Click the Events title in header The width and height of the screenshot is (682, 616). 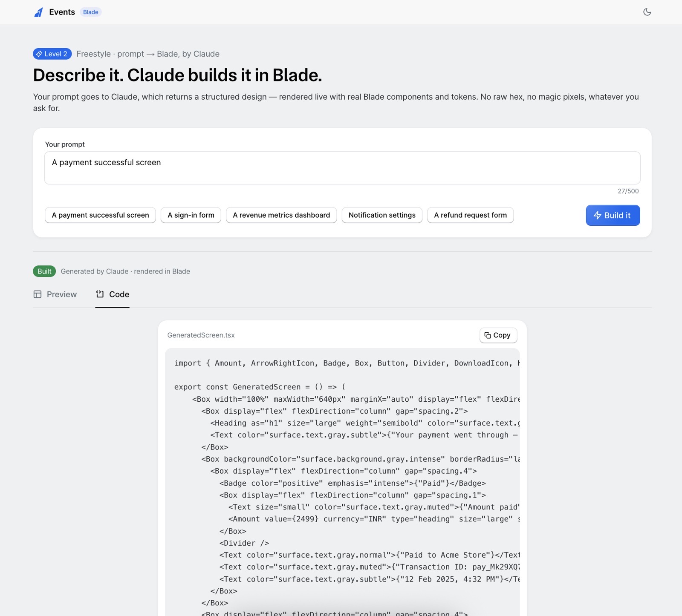click(62, 12)
